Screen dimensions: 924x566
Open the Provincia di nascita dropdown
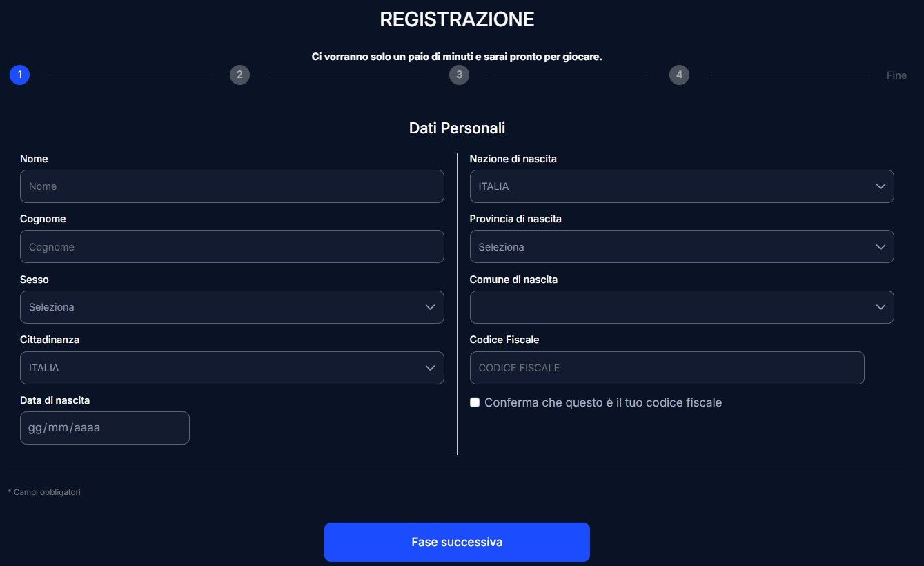(682, 246)
